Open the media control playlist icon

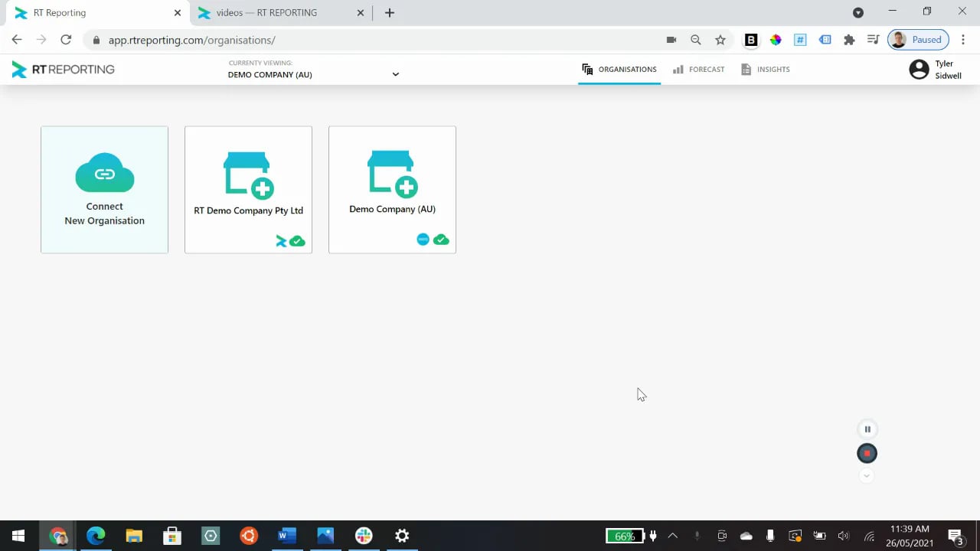(873, 40)
